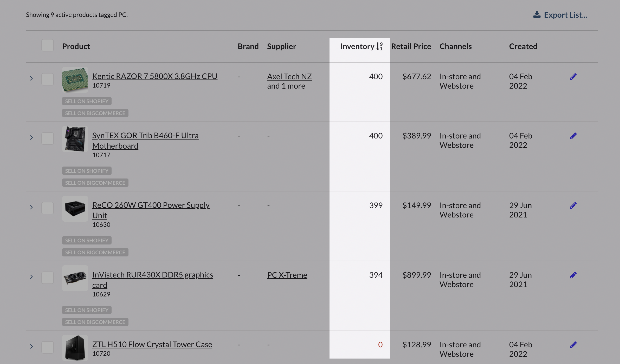Viewport: 620px width, 364px height.
Task: Open edit for InVistech graphics card
Action: 573,275
